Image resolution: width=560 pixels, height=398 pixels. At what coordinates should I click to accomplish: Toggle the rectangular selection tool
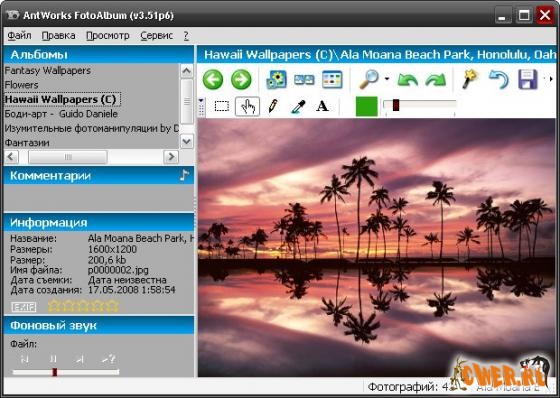point(222,106)
